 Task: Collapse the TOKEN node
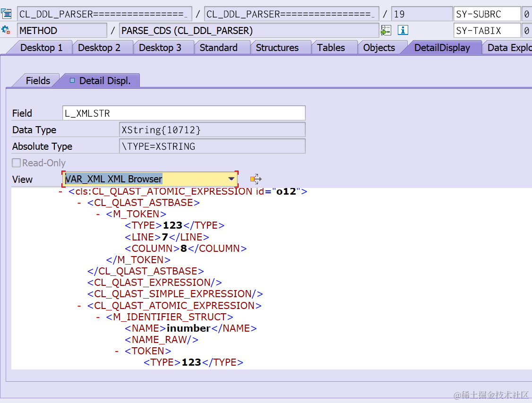[116, 351]
